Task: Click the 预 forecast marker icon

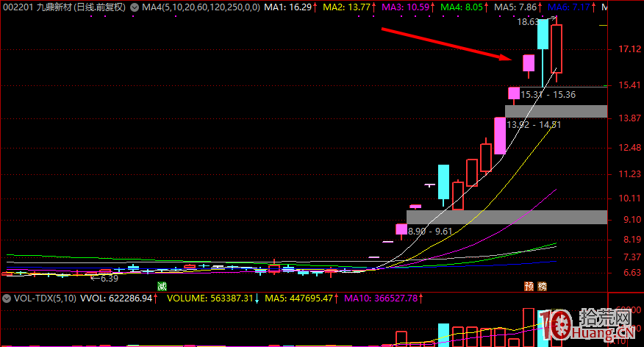Action: pos(529,286)
